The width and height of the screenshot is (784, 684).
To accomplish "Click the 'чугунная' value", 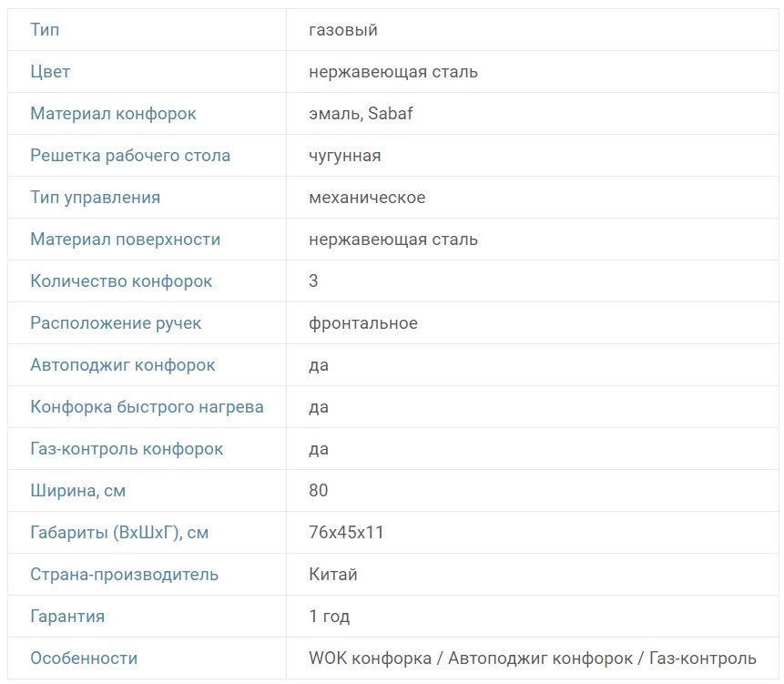I will (x=345, y=156).
